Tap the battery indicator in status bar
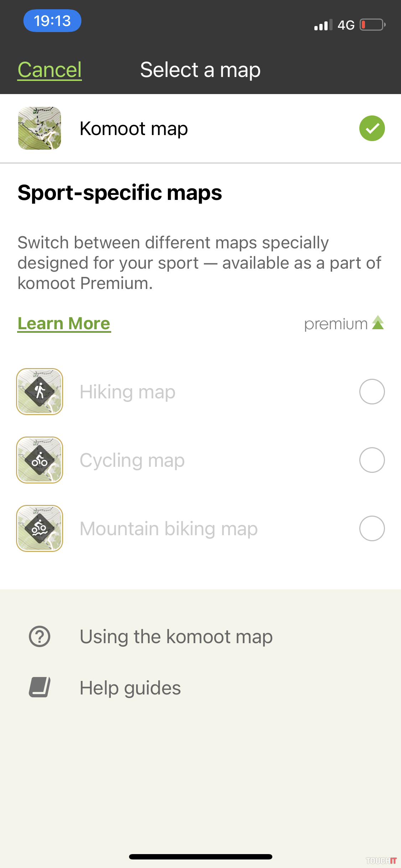401x868 pixels. coord(372,25)
